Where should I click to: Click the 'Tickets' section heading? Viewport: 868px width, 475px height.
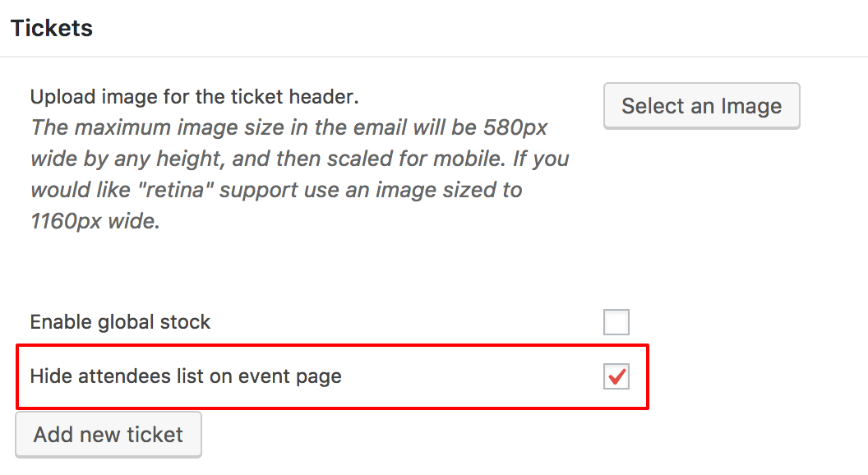click(x=51, y=27)
